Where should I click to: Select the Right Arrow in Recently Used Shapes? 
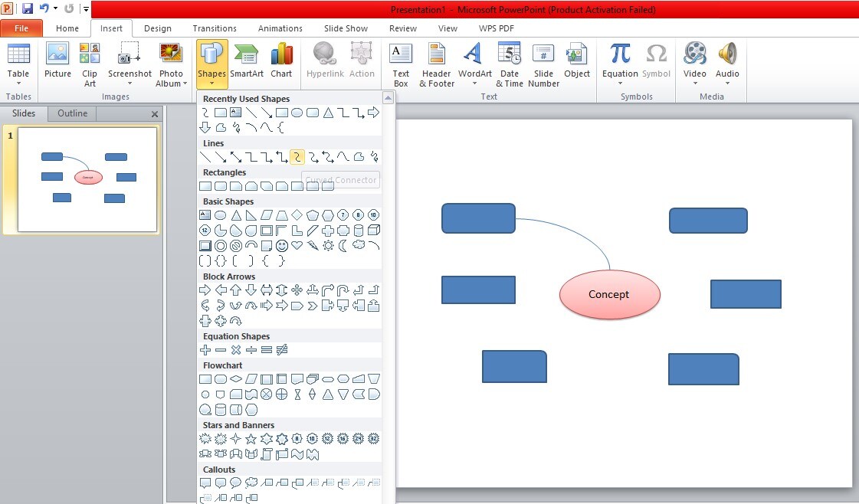point(374,113)
